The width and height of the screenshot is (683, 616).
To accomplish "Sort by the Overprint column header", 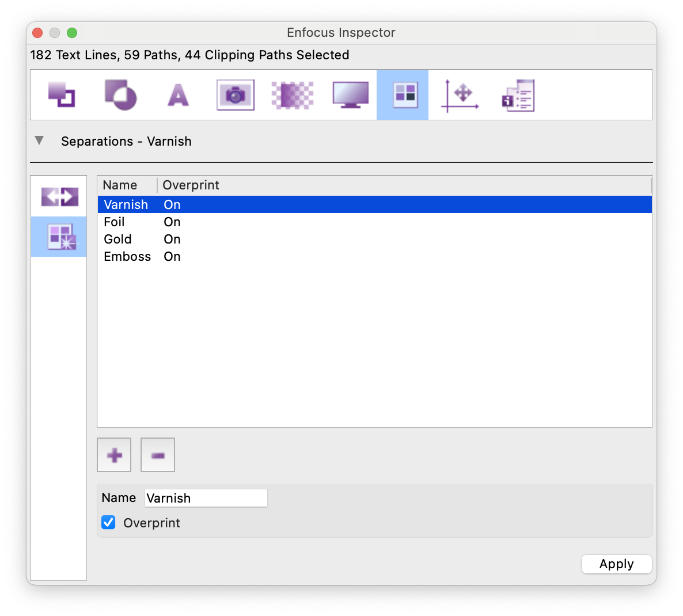I will pyautogui.click(x=404, y=185).
